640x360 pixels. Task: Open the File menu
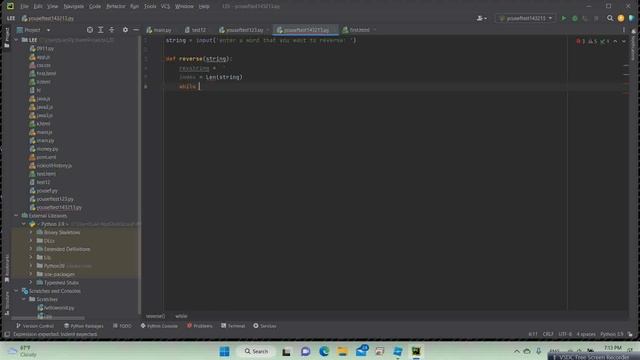[24, 7]
